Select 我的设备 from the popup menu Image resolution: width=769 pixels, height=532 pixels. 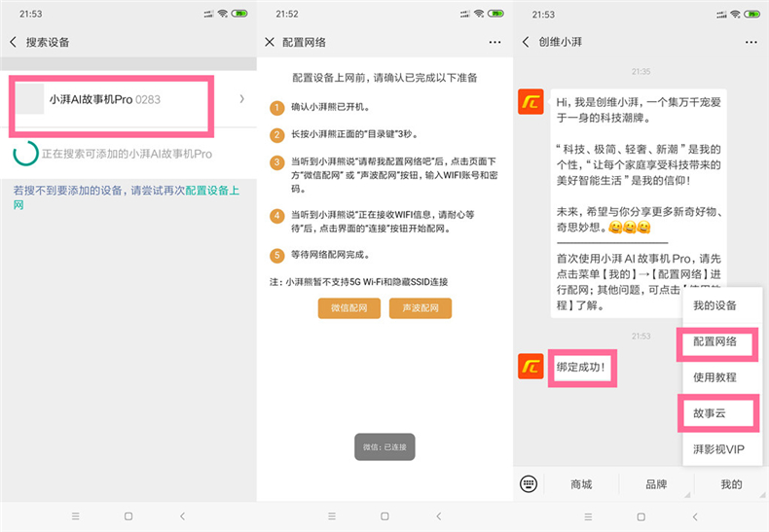point(715,305)
